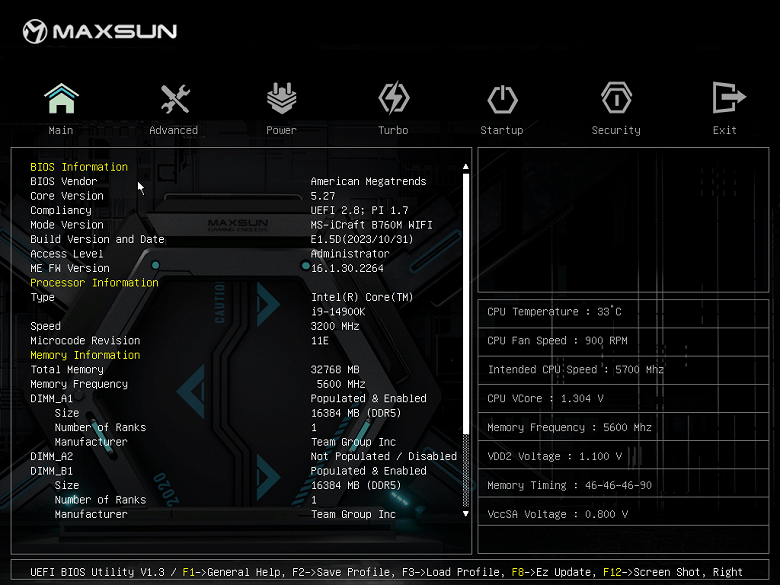Click the CPU Fan Speed reading
Screen dimensions: 780x585
pyautogui.click(x=557, y=341)
